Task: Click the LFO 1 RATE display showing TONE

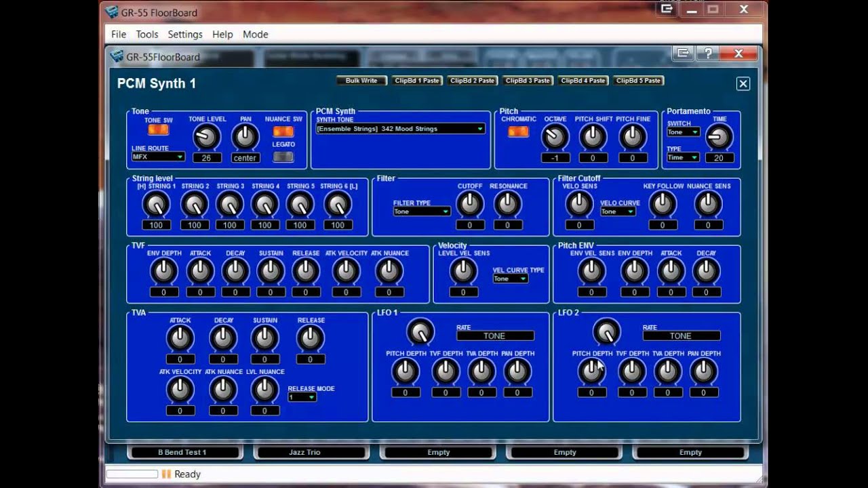Action: [x=495, y=335]
